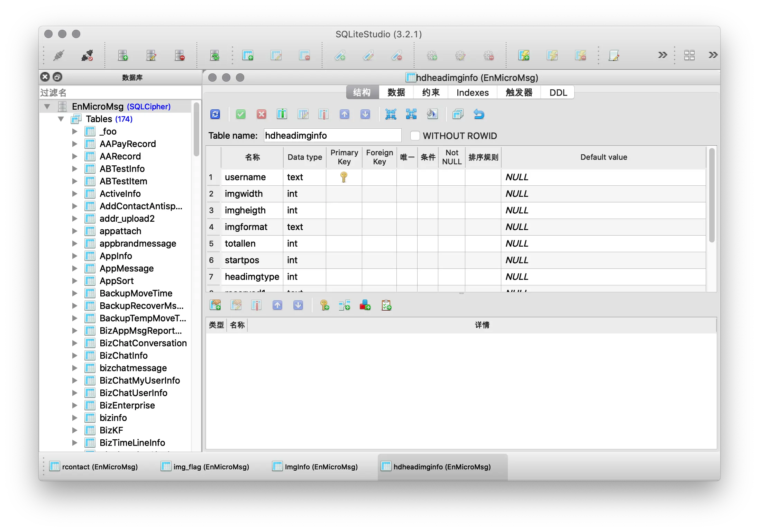Screen dimensions: 759x532
Task: Click the add primary key constraint icon
Action: (324, 305)
